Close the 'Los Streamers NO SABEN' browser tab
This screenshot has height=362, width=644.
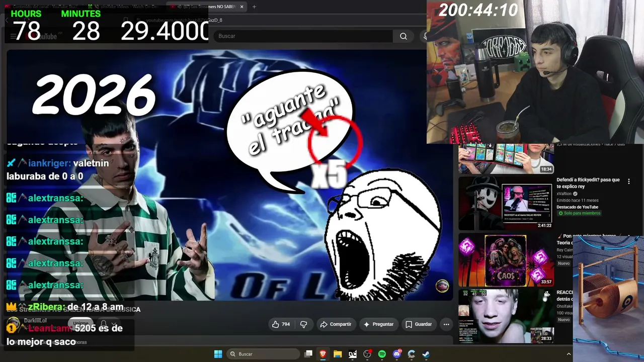pos(242,7)
